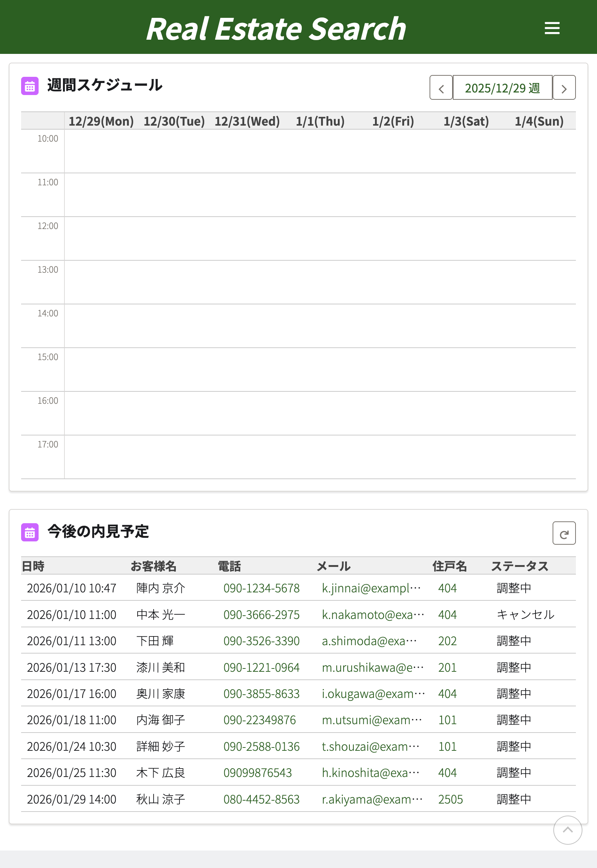Sort by ステータス column header

[x=519, y=566]
